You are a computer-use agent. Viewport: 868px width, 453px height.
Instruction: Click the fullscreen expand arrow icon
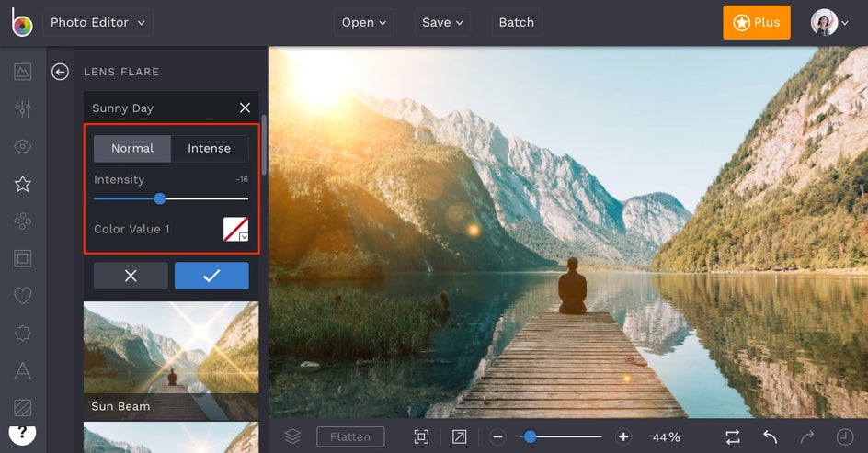459,437
